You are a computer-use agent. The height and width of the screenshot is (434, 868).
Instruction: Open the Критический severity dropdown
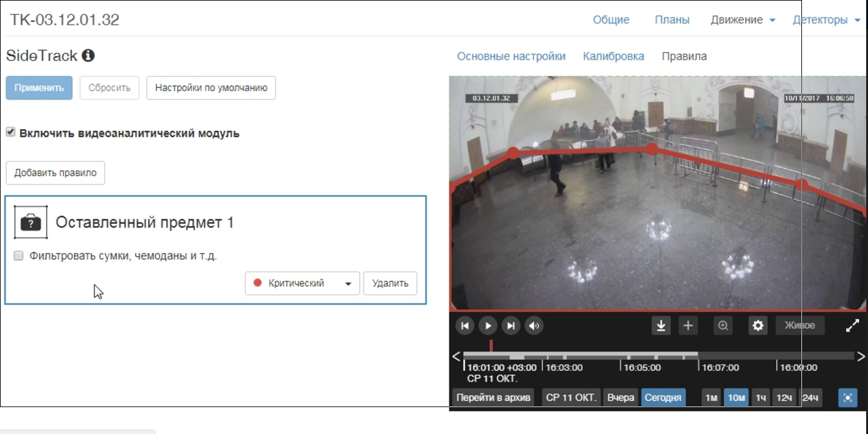[x=302, y=284]
